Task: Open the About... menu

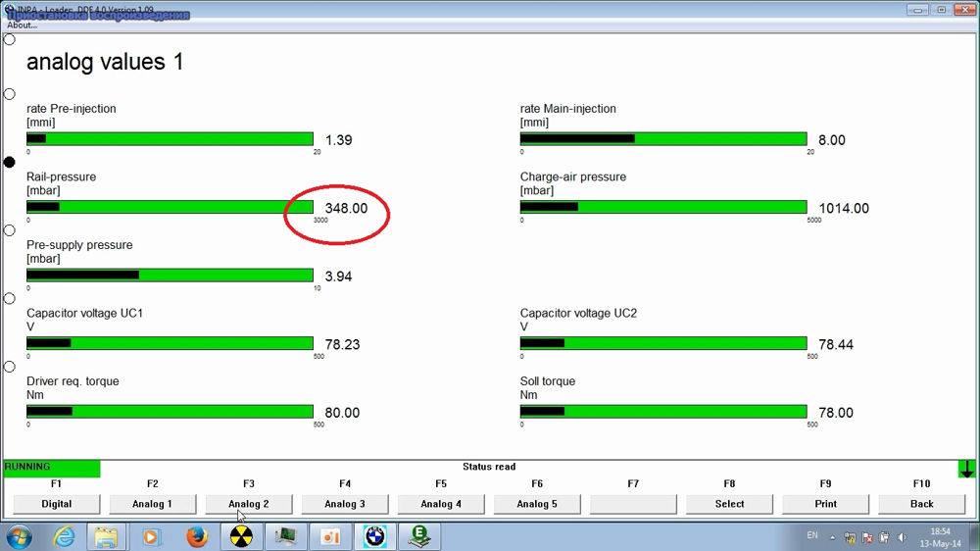Action: click(x=22, y=25)
